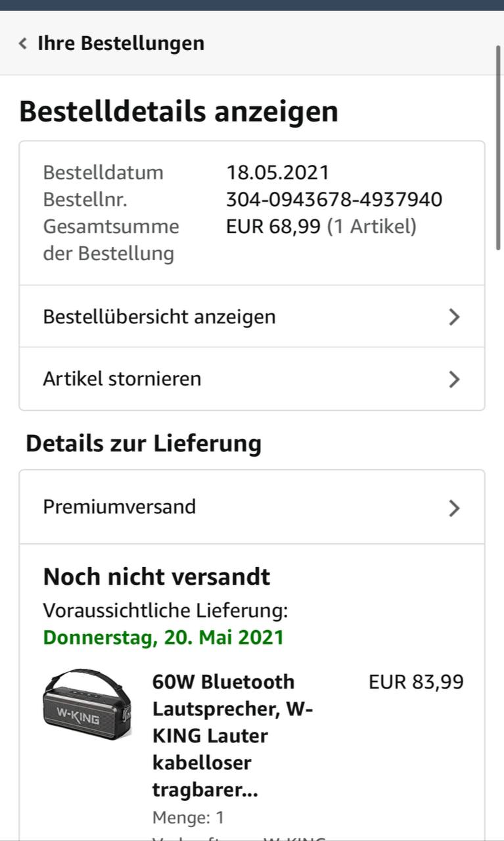Open 60W Bluetooth Lautsprecher product title
Image resolution: width=504 pixels, height=841 pixels.
point(233,735)
